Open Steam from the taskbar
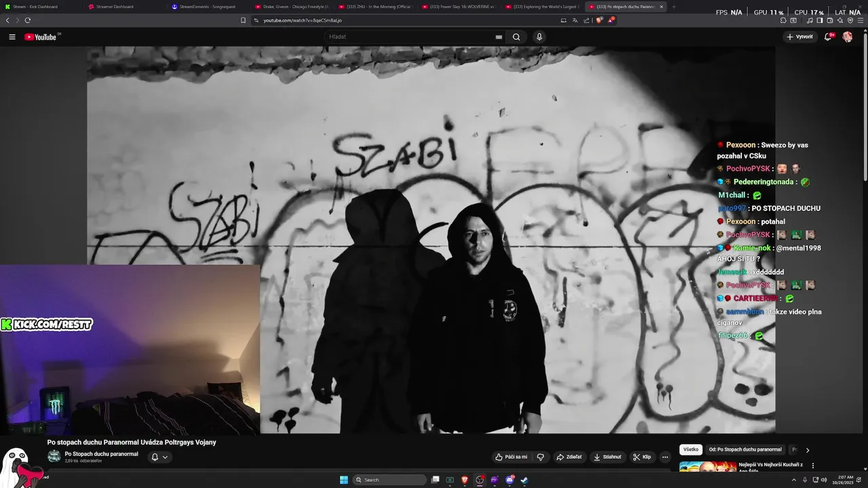Image resolution: width=868 pixels, height=488 pixels. coord(524,480)
